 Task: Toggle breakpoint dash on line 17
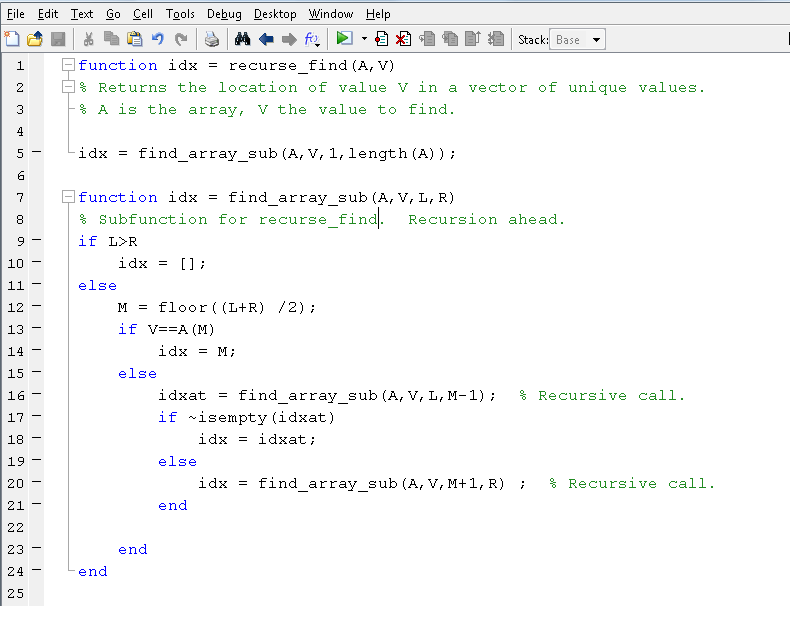(x=36, y=416)
